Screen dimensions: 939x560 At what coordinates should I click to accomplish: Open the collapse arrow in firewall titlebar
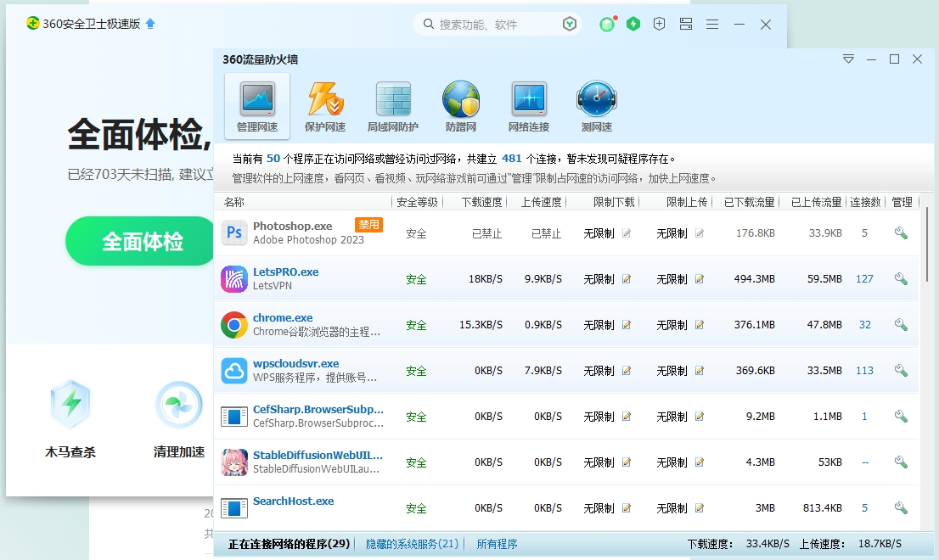(848, 59)
